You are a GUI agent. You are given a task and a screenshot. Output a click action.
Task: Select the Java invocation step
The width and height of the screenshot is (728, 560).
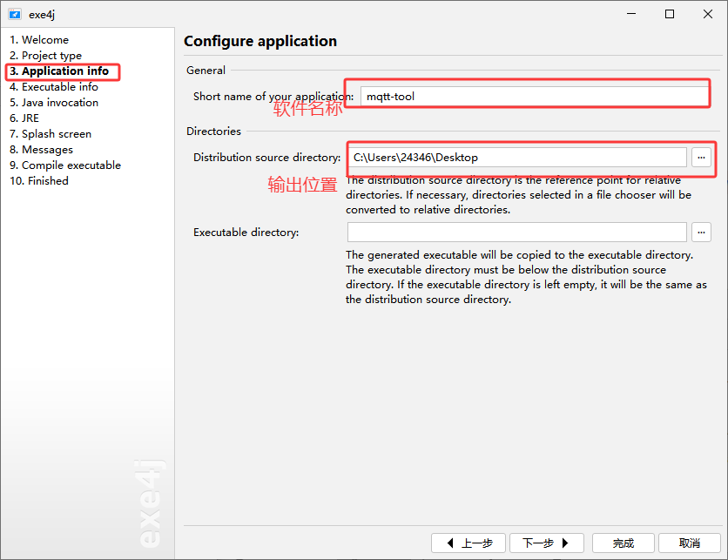click(54, 103)
